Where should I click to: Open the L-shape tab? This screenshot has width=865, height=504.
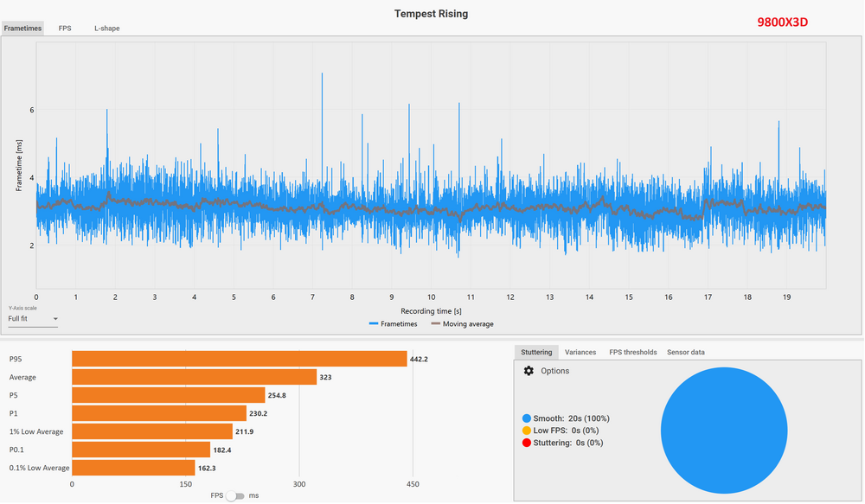107,29
